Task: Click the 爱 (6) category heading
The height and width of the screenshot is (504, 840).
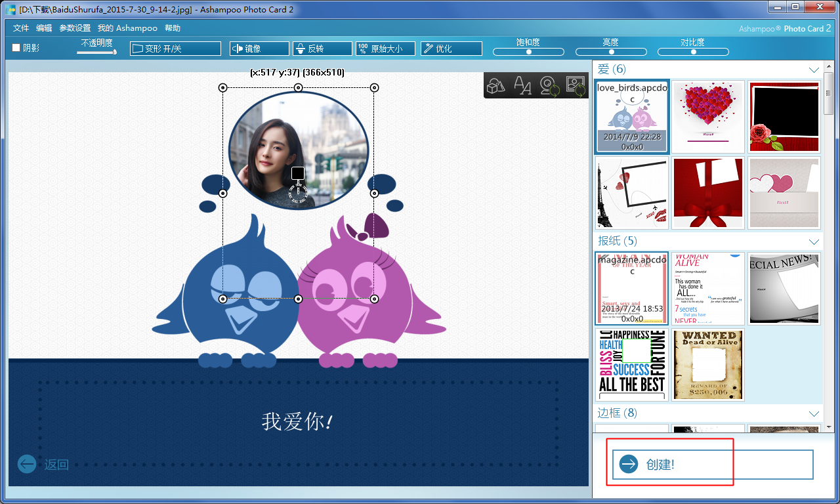Action: 612,70
